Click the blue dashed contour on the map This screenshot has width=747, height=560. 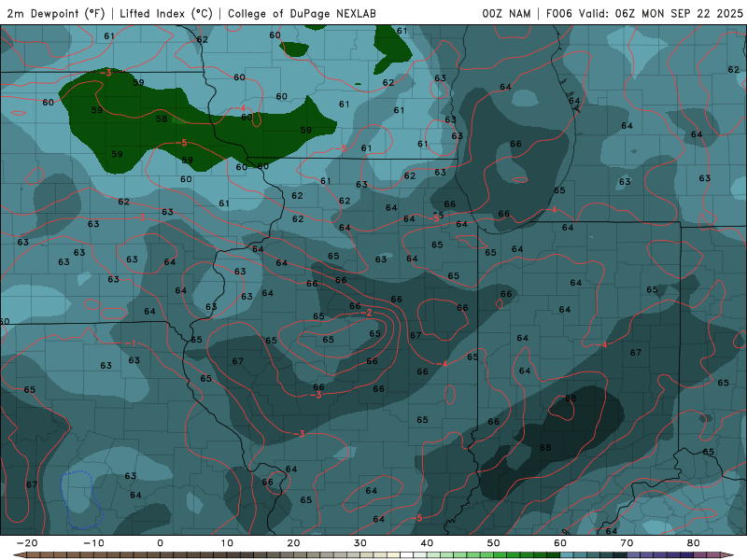tap(81, 499)
